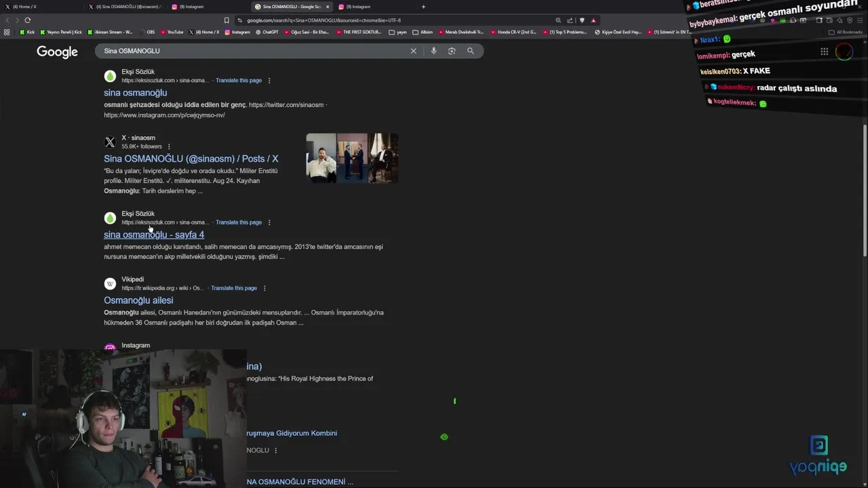Start a voice search with the microphone
The height and width of the screenshot is (488, 868).
coord(433,51)
